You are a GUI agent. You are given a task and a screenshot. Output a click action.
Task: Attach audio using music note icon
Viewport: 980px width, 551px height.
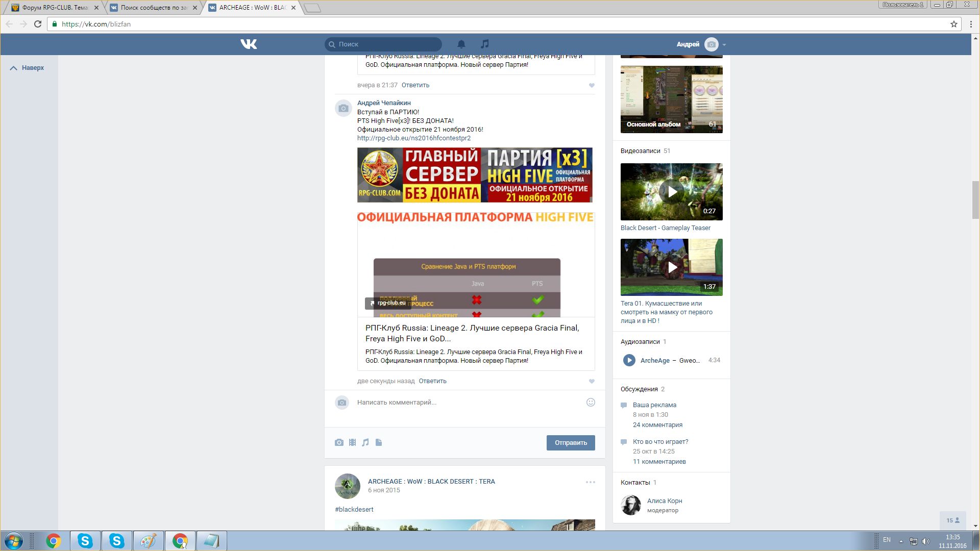click(365, 442)
